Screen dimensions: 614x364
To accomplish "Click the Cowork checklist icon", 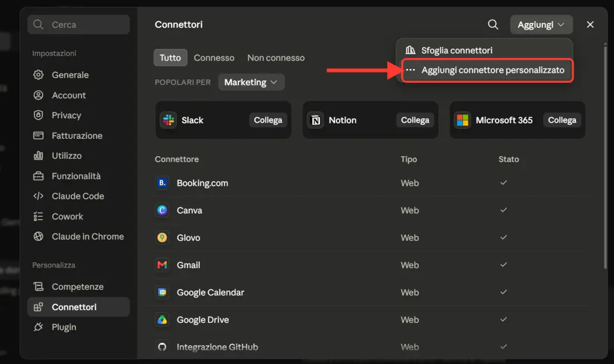I will tap(39, 216).
